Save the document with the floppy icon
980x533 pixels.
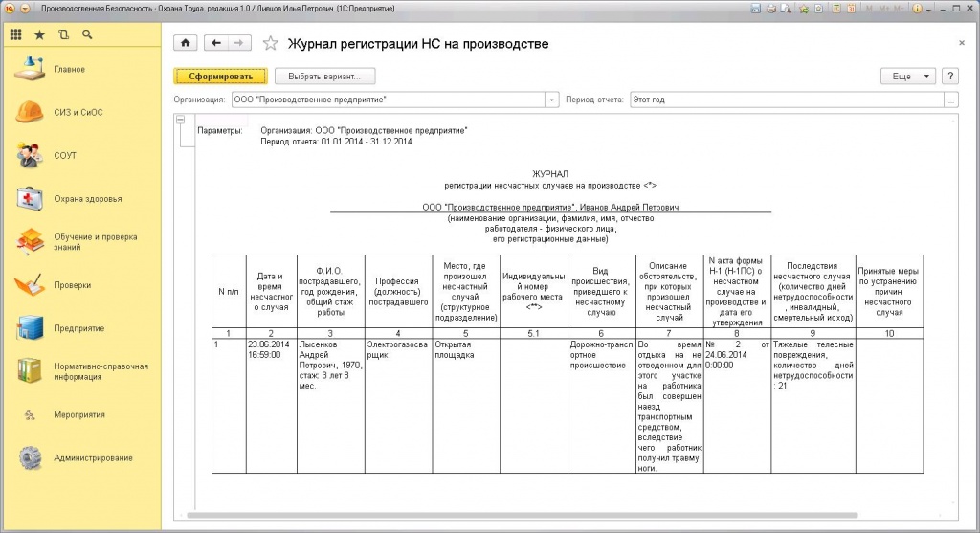pos(756,9)
